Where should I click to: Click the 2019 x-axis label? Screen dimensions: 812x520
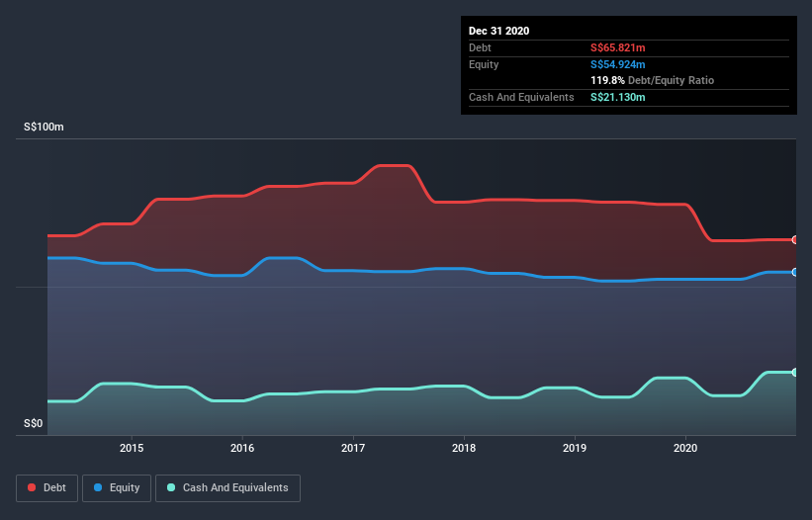(575, 448)
